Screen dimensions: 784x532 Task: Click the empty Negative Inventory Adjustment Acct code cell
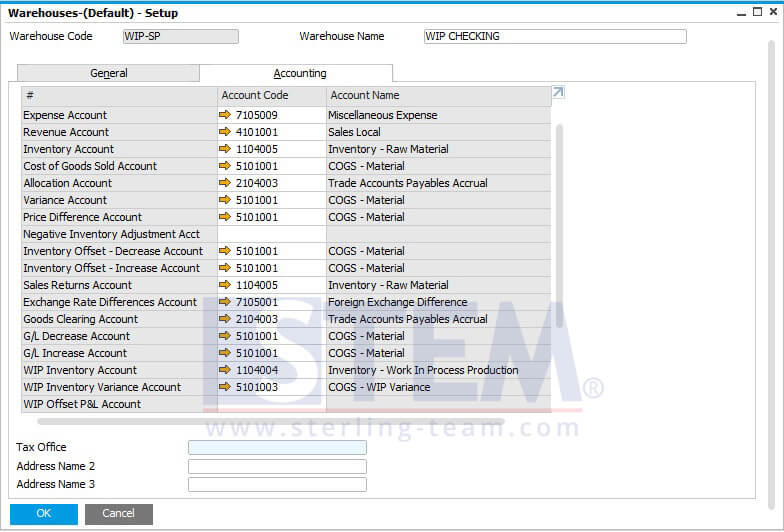272,234
